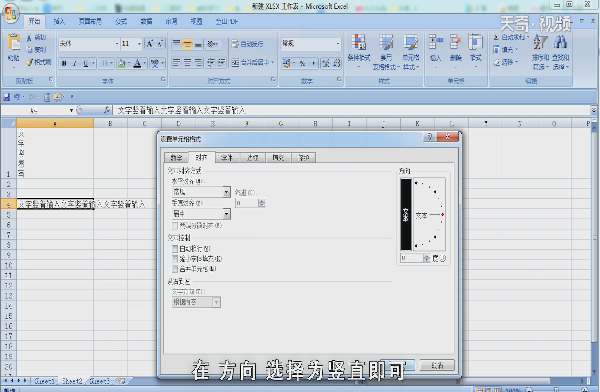Image resolution: width=600 pixels, height=392 pixels.
Task: Select cell A1 with vertical text
Action: coord(55,153)
